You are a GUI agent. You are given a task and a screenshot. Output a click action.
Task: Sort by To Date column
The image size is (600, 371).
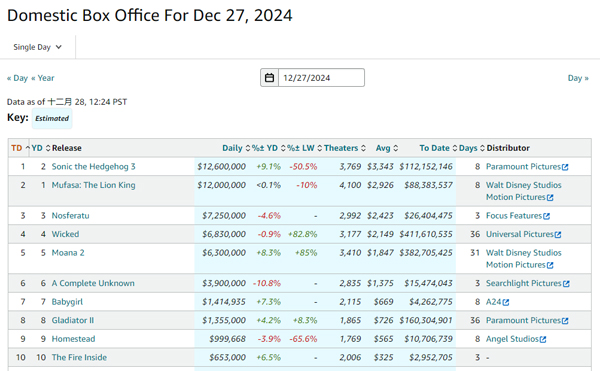[434, 148]
